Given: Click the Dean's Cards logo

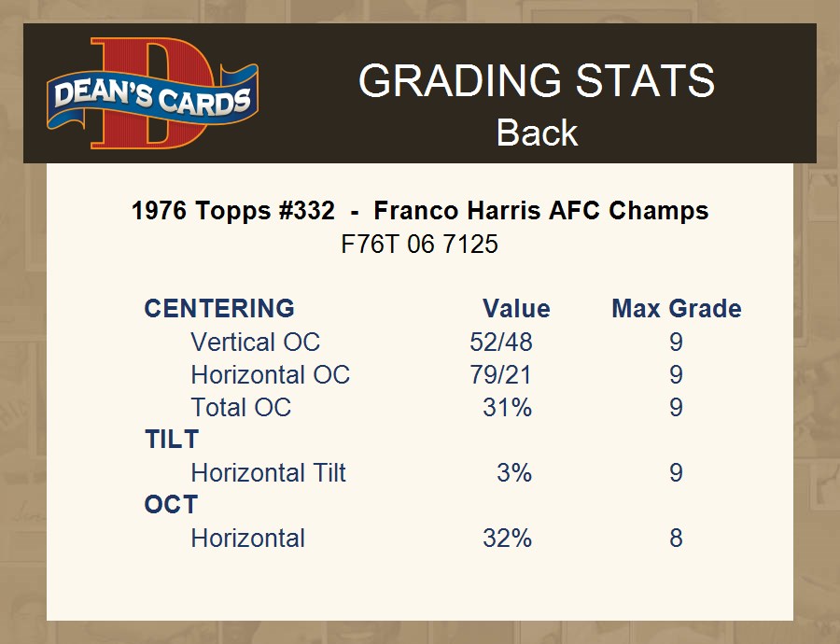Looking at the screenshot, I should coord(152,94).
